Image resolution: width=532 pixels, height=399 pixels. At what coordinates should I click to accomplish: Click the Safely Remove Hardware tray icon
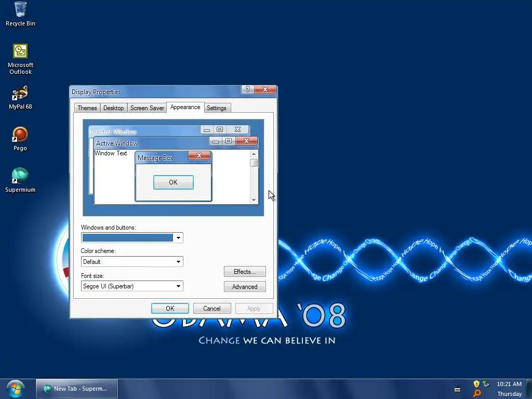(x=486, y=384)
